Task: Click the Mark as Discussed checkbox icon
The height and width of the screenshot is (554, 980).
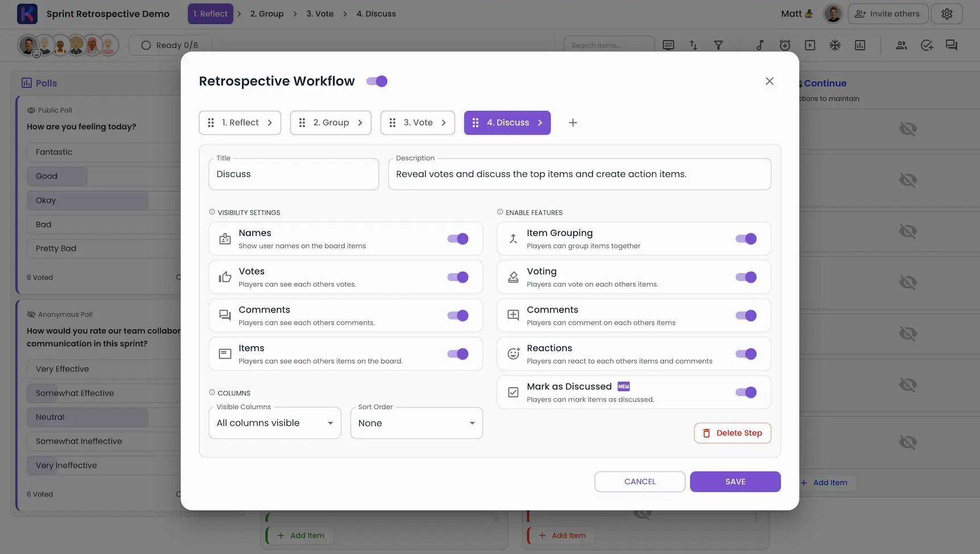Action: click(513, 392)
